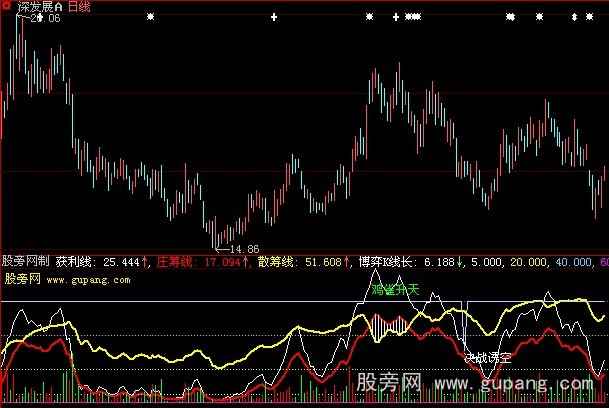Screen dimensions: 609x408
Task: Click the plus marker left of the star cluster
Action: pyautogui.click(x=395, y=17)
